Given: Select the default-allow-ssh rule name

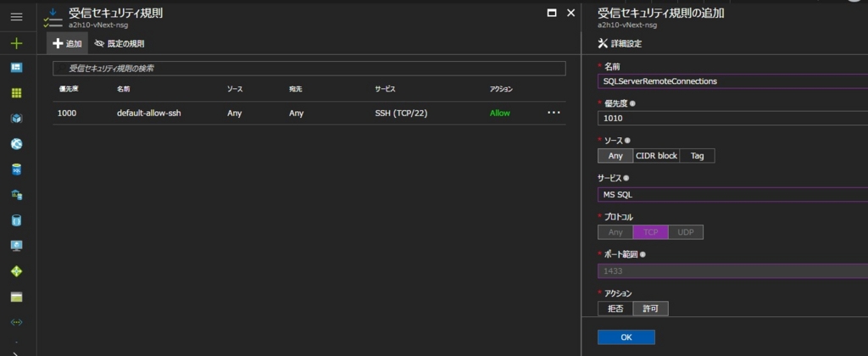Looking at the screenshot, I should 149,113.
